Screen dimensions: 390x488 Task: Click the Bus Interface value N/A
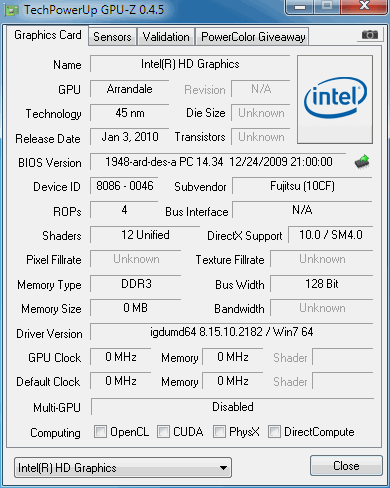pos(302,210)
